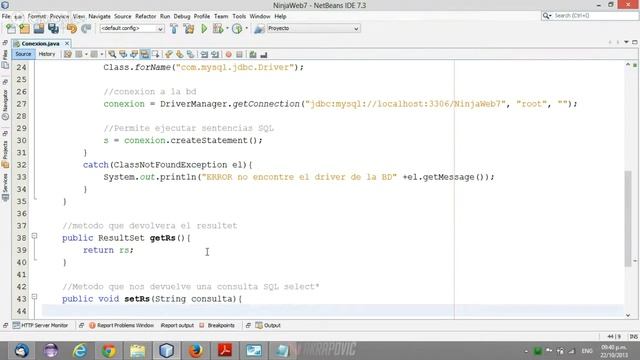Screen dimensions: 640x360
Task: Open Output window tab
Action: coord(268,325)
